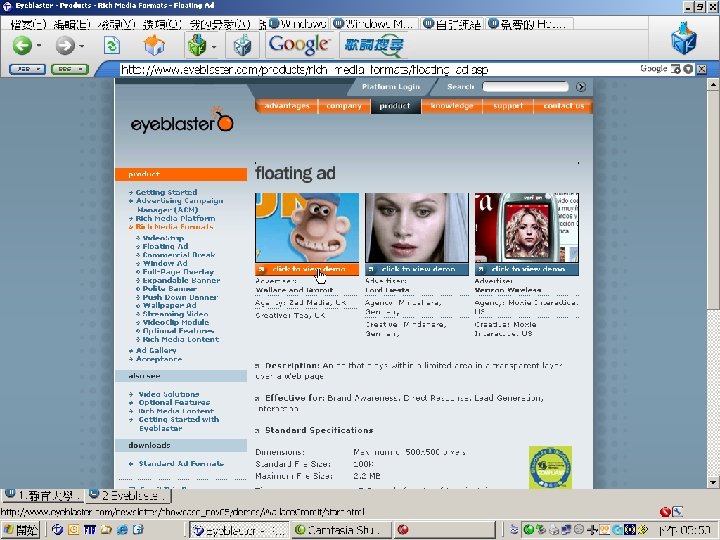This screenshot has width=720, height=540.
Task: Open the support navigation tab
Action: [508, 106]
